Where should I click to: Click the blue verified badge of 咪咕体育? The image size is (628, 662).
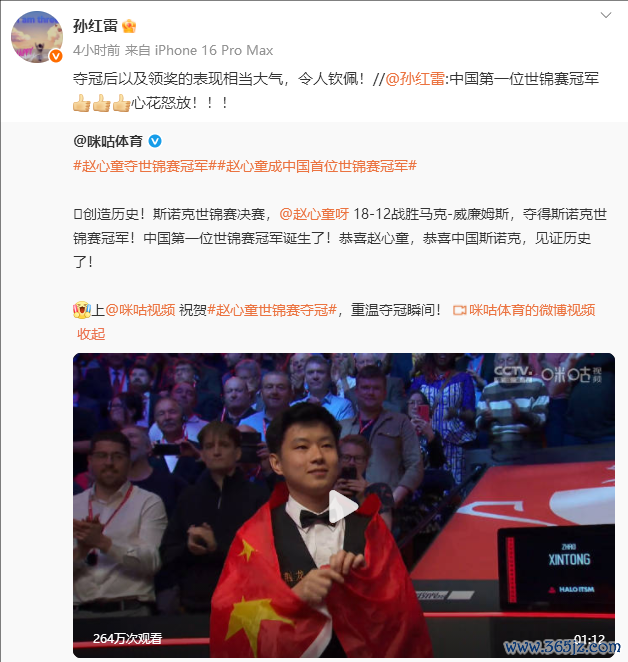click(x=155, y=141)
